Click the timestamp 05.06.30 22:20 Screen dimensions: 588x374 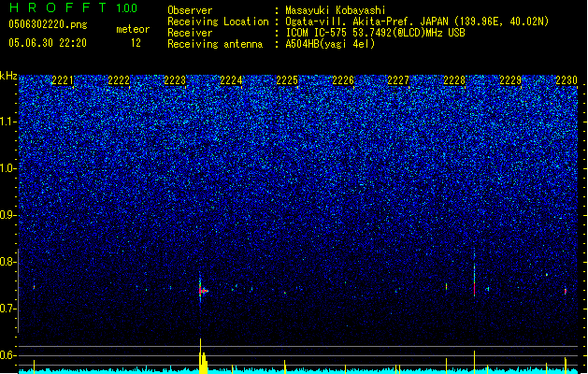(x=48, y=43)
